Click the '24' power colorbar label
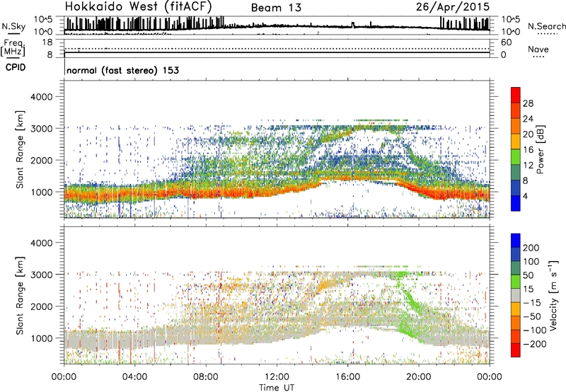Screen dimensions: 566x392 pyautogui.click(x=528, y=119)
